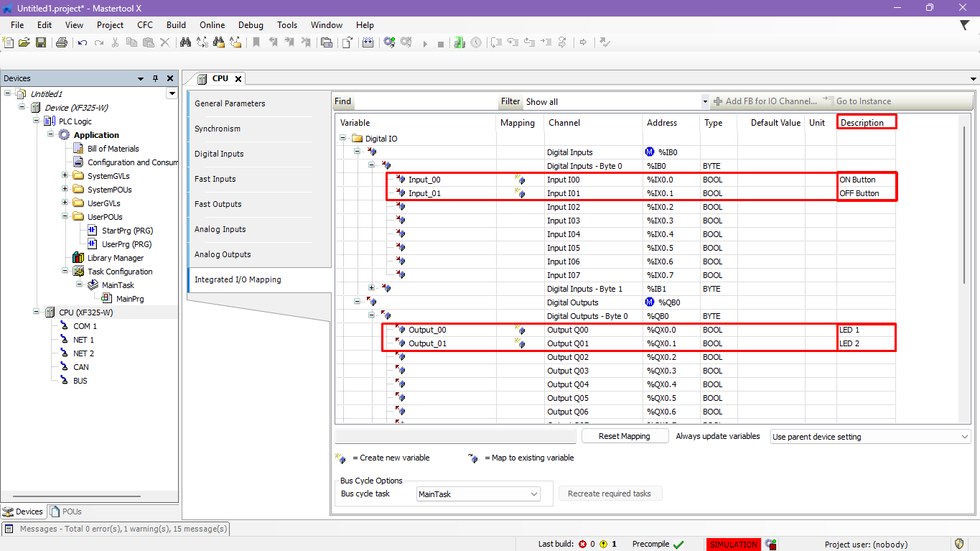Click the Undo arrow in the toolbar
Screen dimensions: 980x551
pyautogui.click(x=83, y=42)
